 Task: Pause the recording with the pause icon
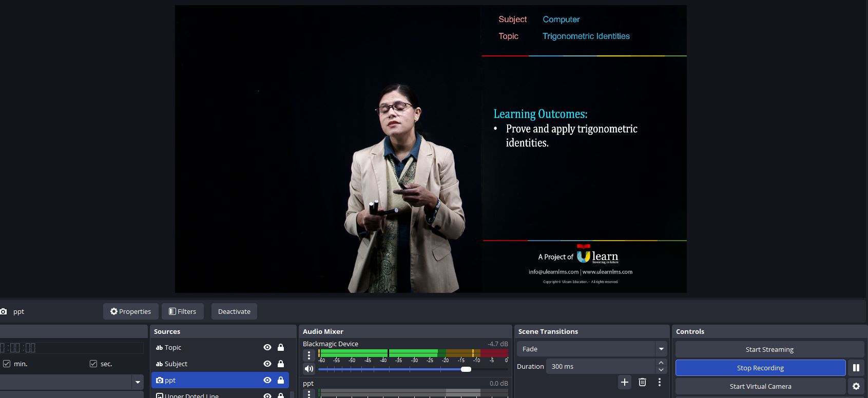pos(856,368)
